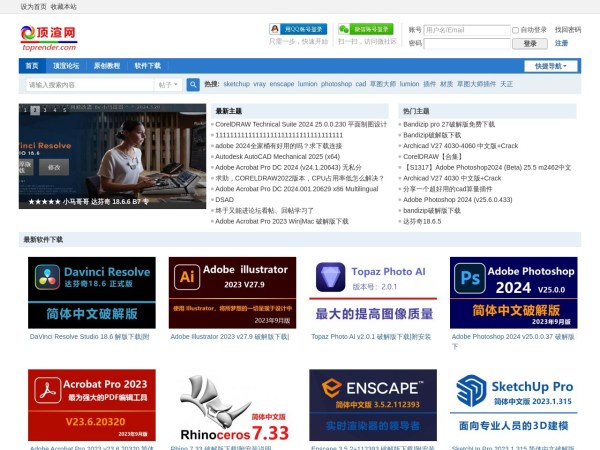
Task: Open adobe 2024全家桶 topic
Action: 279,146
